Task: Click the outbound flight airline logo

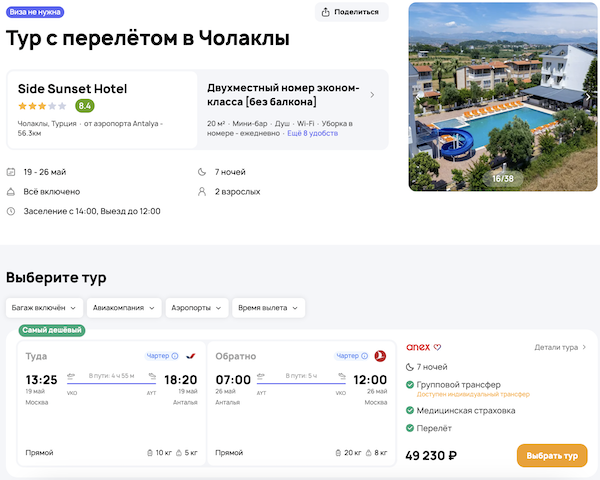Action: coord(190,356)
